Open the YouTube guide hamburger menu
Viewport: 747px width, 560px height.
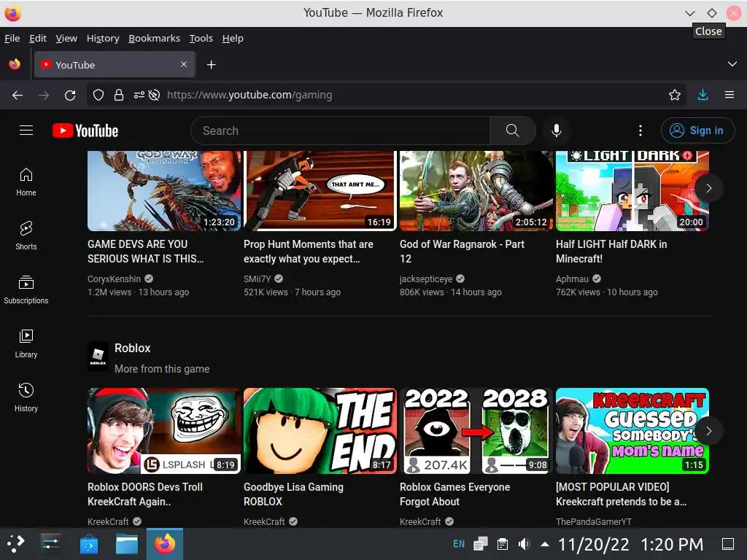click(x=26, y=131)
